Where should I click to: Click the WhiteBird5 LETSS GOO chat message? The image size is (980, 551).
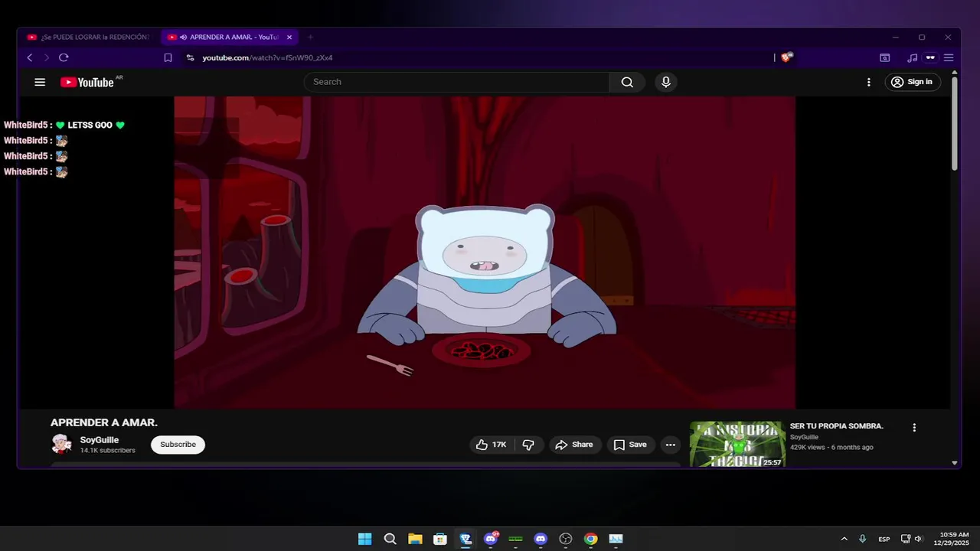pyautogui.click(x=64, y=125)
